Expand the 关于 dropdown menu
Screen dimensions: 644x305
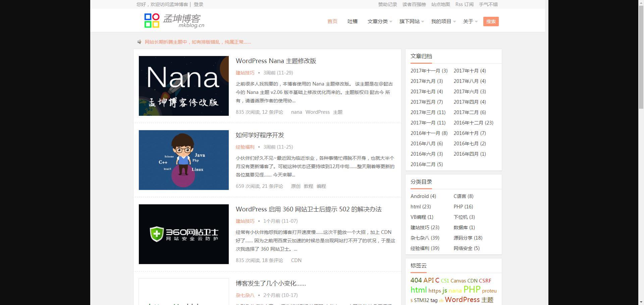tap(470, 21)
